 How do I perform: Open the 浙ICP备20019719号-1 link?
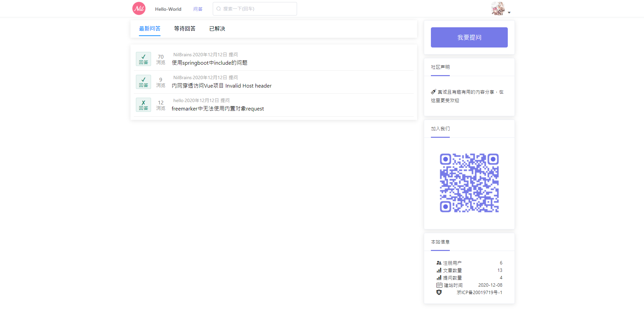(x=479, y=292)
